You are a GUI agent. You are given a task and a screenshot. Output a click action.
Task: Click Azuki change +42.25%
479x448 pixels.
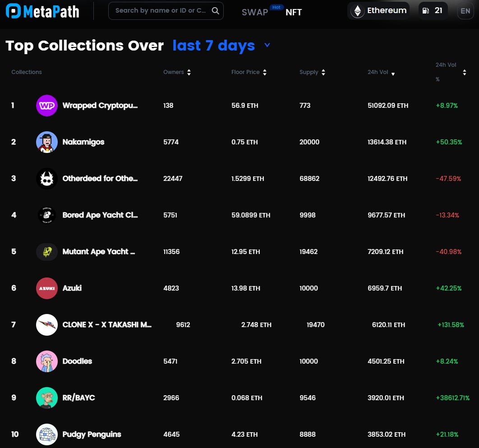coord(448,288)
